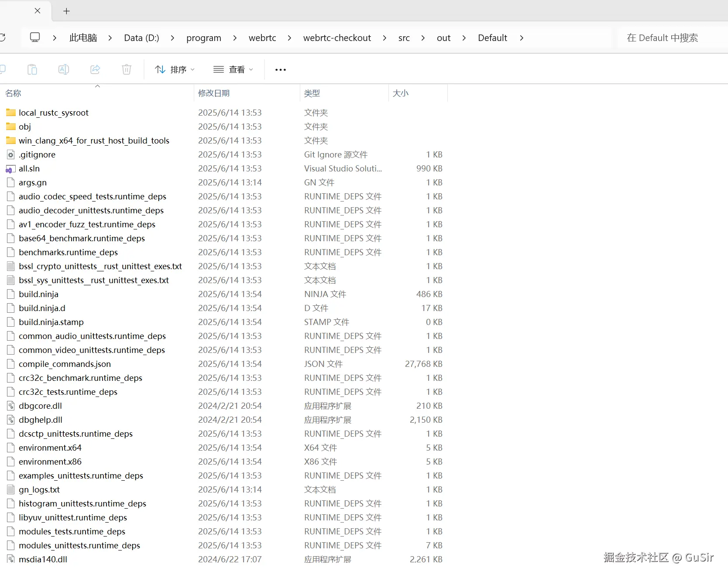Image resolution: width=728 pixels, height=578 pixels.
Task: Add a new tab
Action: click(66, 11)
